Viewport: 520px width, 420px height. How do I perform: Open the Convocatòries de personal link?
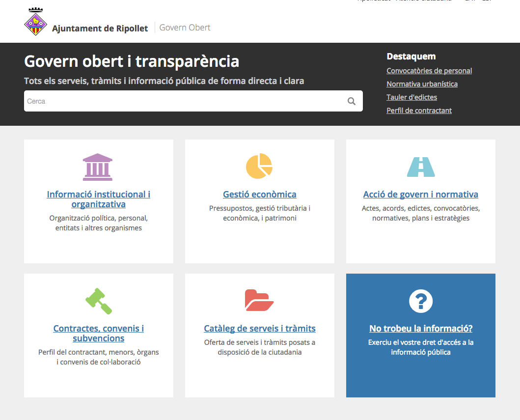coord(429,71)
